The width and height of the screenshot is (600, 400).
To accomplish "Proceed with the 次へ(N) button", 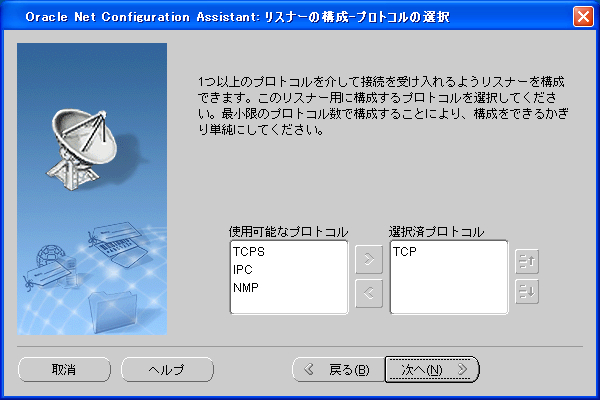I will click(432, 369).
